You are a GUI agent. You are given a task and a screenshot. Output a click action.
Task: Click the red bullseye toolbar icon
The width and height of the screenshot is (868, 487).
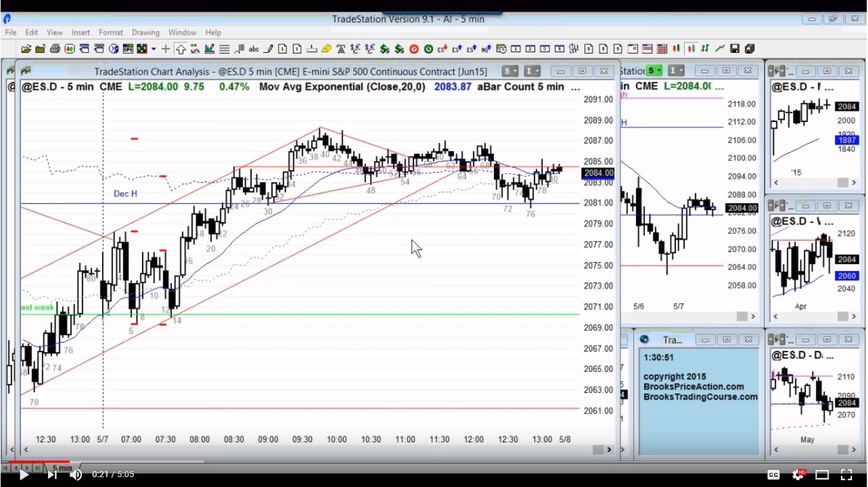[413, 49]
